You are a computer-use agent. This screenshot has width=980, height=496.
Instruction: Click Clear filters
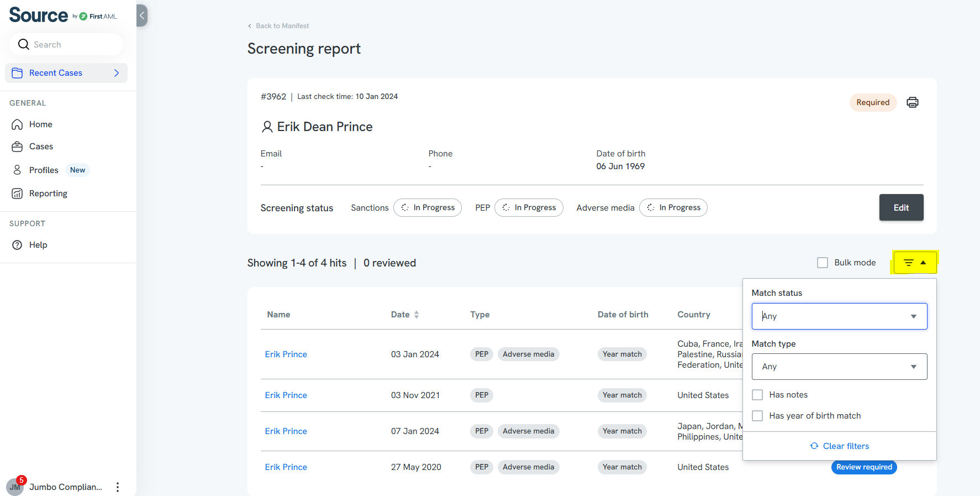[840, 446]
